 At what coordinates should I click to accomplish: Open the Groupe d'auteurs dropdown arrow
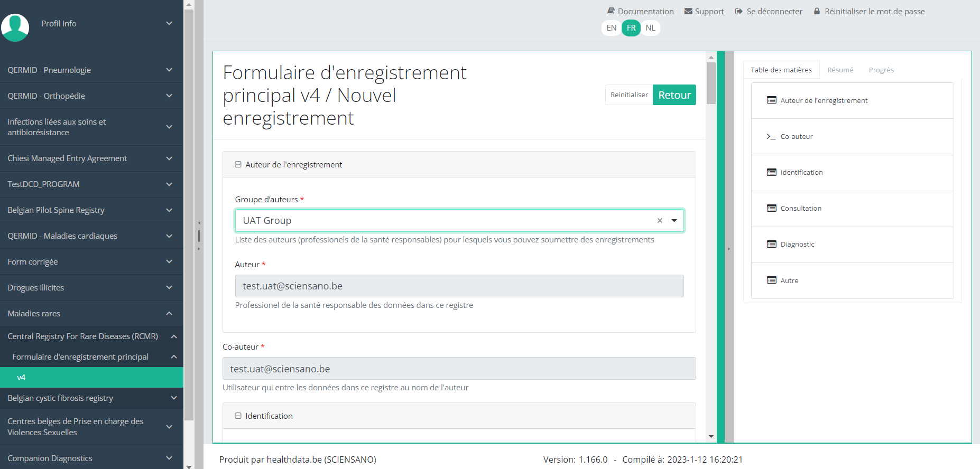click(674, 221)
